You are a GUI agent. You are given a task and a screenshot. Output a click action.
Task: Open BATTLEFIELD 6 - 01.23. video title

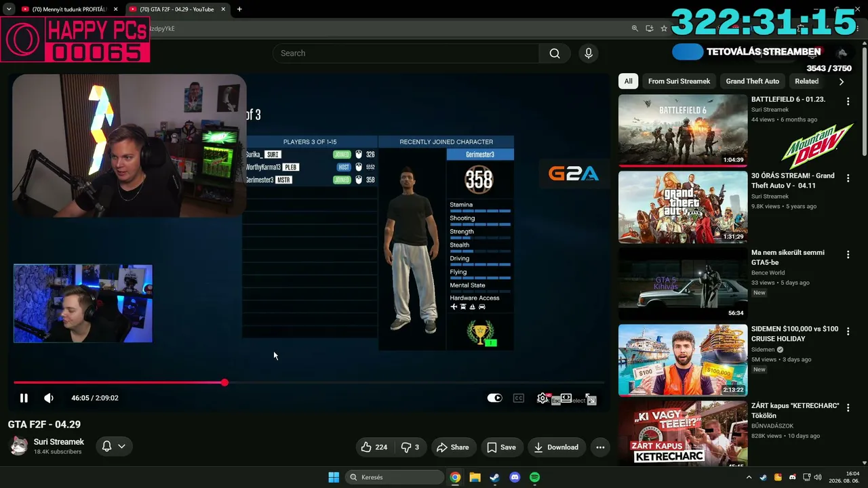[788, 99]
